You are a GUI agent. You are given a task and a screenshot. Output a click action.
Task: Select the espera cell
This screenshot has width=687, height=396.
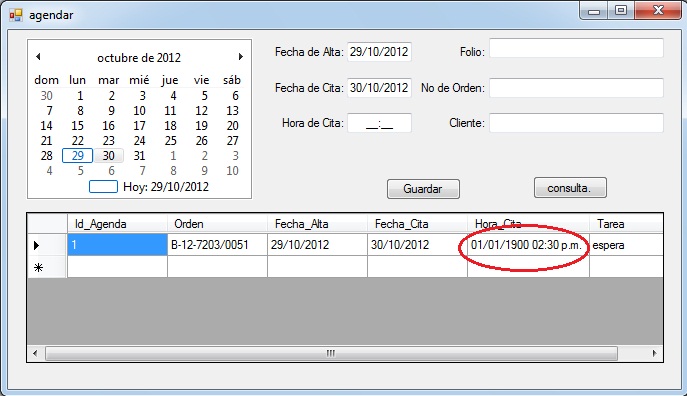click(626, 245)
